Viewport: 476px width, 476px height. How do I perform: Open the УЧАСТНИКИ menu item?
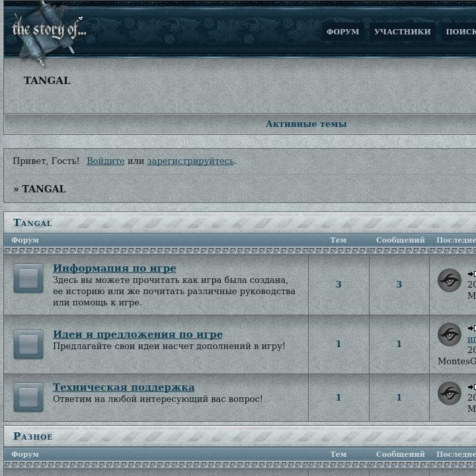tap(402, 32)
